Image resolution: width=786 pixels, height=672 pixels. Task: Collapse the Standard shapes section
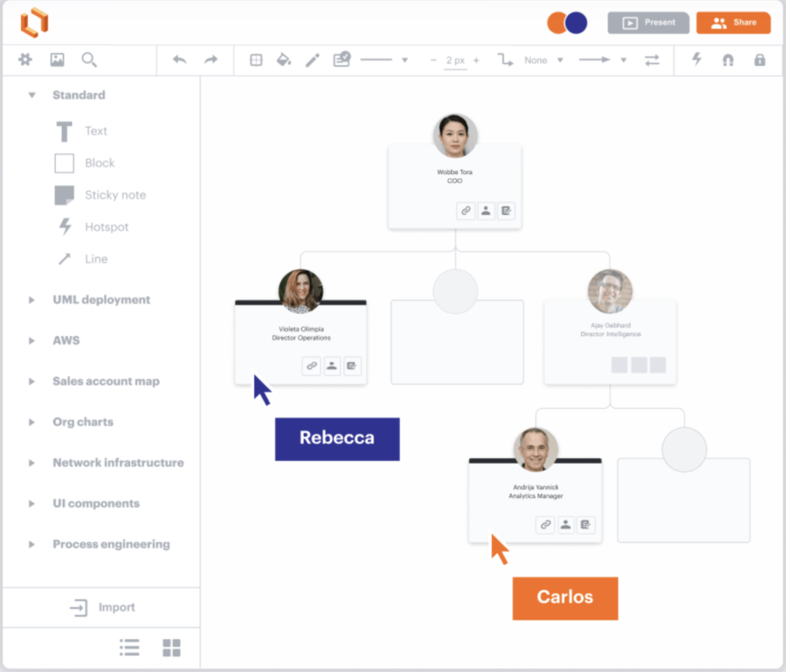31,94
